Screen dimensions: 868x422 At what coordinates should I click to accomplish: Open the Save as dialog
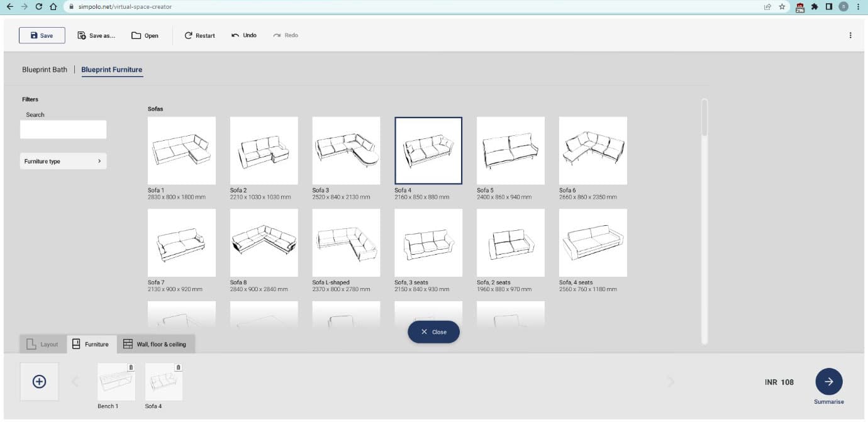pyautogui.click(x=96, y=35)
